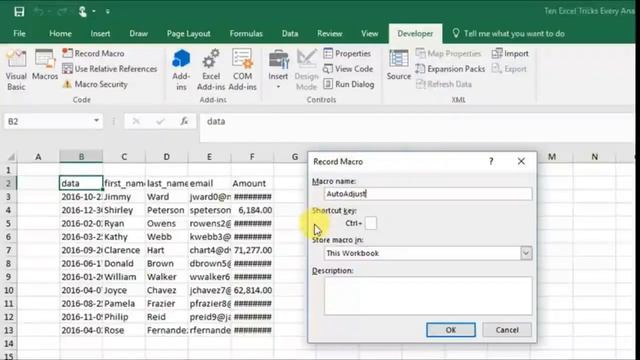Click Expansion Packs

(450, 69)
